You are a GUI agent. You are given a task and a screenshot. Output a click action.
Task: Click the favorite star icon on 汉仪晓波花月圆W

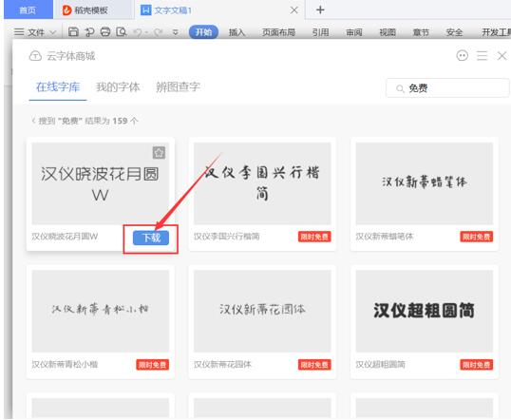(159, 153)
